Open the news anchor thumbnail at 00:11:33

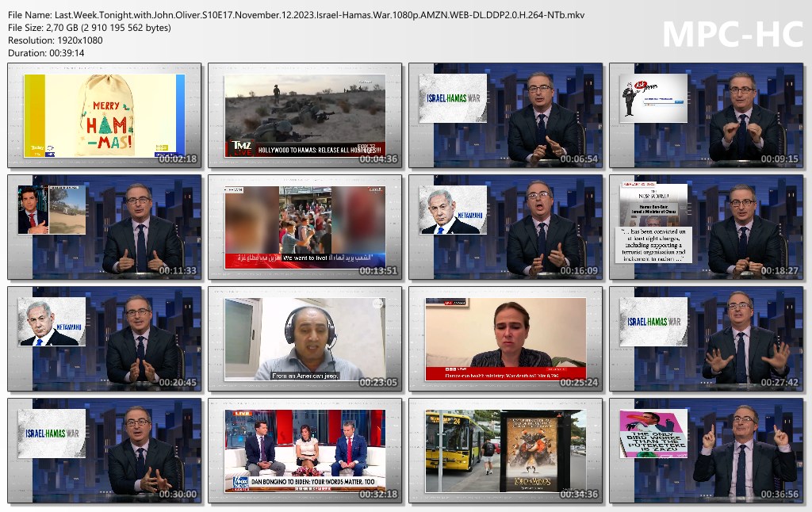pos(104,227)
